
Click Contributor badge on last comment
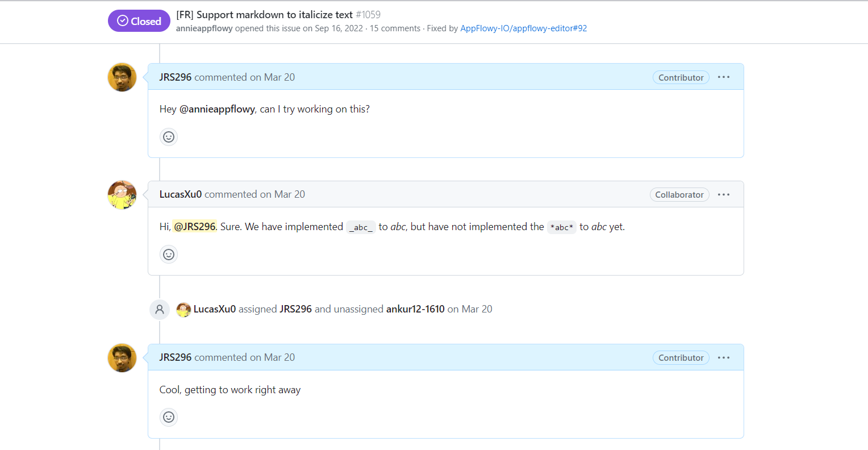point(681,357)
